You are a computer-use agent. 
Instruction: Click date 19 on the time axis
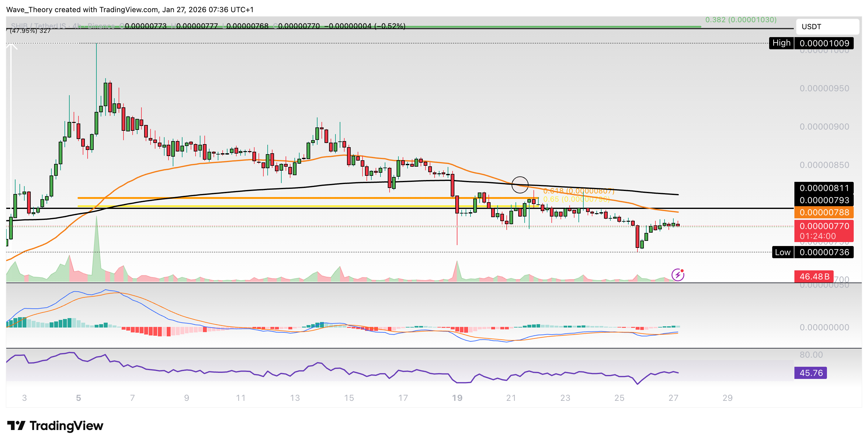tap(457, 398)
